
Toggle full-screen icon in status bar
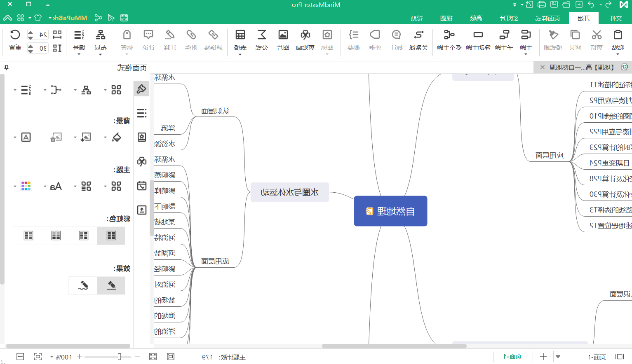click(153, 357)
